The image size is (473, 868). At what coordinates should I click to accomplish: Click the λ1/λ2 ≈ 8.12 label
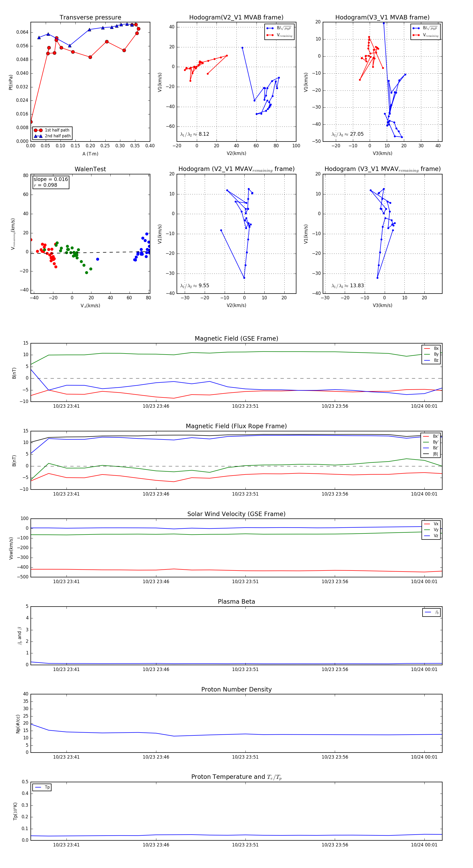194,134
